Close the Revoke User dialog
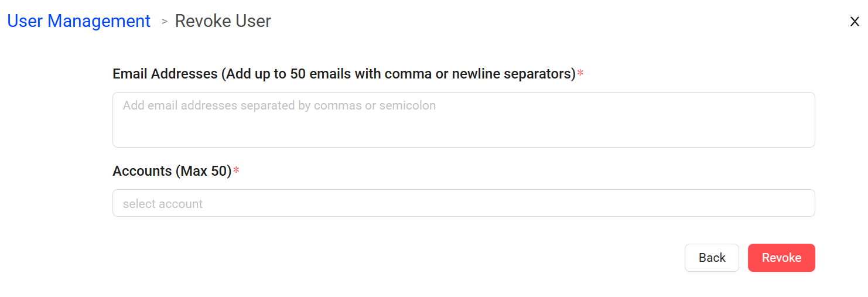868x297 pixels. [855, 22]
